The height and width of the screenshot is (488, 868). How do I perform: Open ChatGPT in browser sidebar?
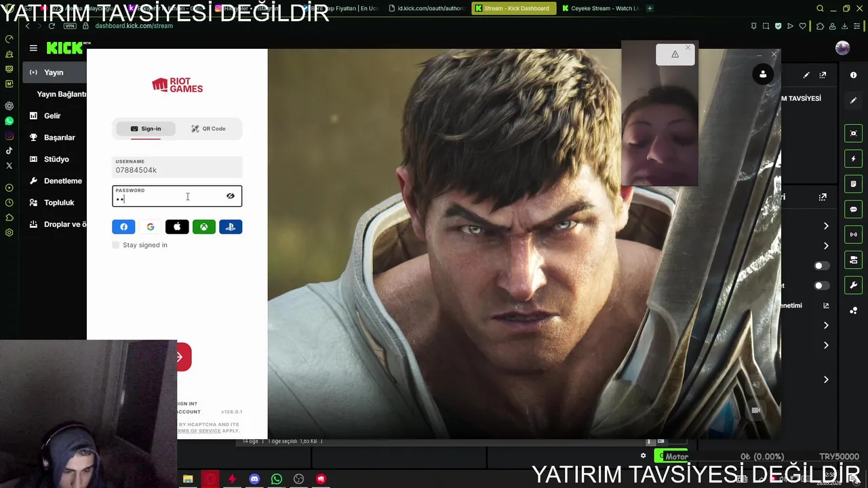pyautogui.click(x=9, y=106)
